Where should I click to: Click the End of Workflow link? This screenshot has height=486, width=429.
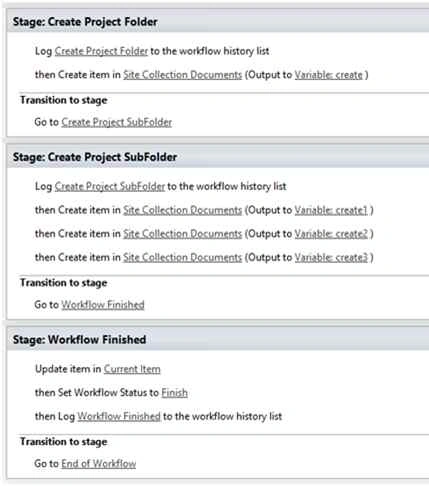coord(99,464)
